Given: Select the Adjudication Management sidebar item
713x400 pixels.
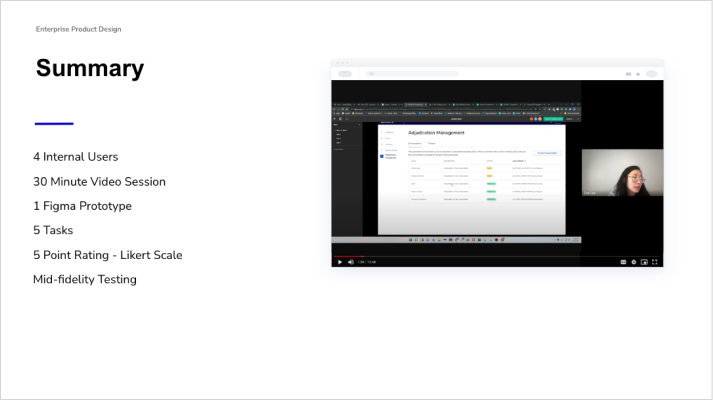Looking at the screenshot, I should point(390,156).
